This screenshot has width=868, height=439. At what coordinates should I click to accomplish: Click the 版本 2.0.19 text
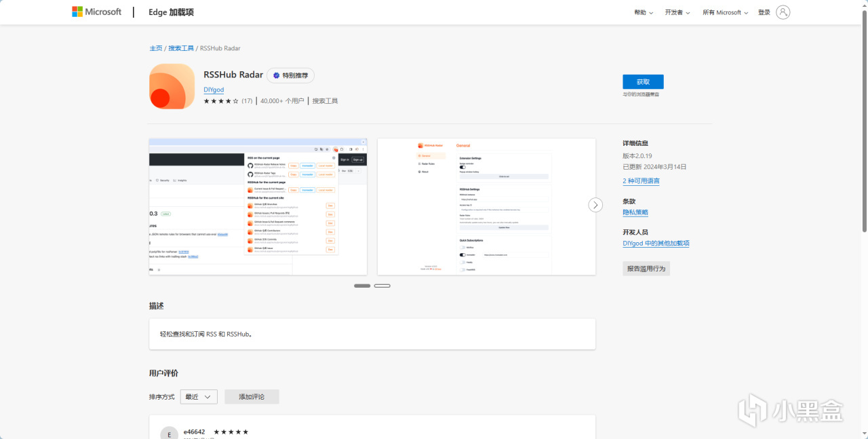pyautogui.click(x=637, y=155)
